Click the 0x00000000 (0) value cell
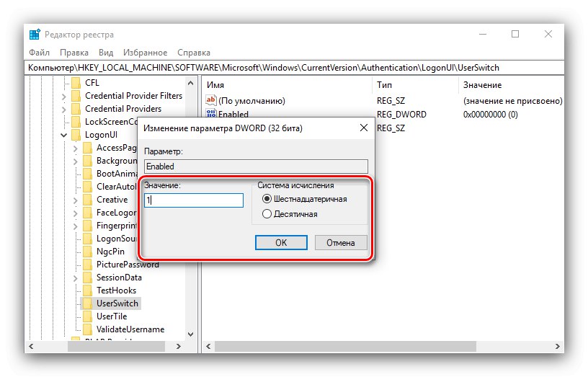The height and width of the screenshot is (377, 588). (490, 115)
